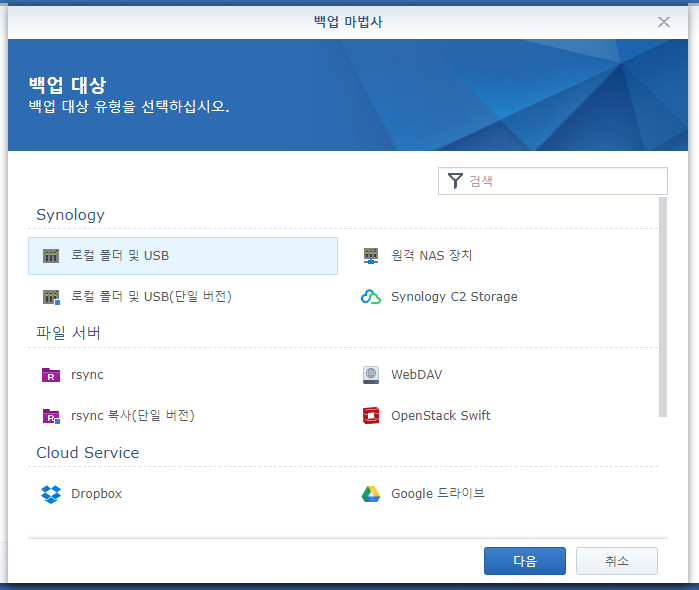Viewport: 699px width, 590px height.
Task: Click the destination list vertical scrollbar
Action: [663, 307]
